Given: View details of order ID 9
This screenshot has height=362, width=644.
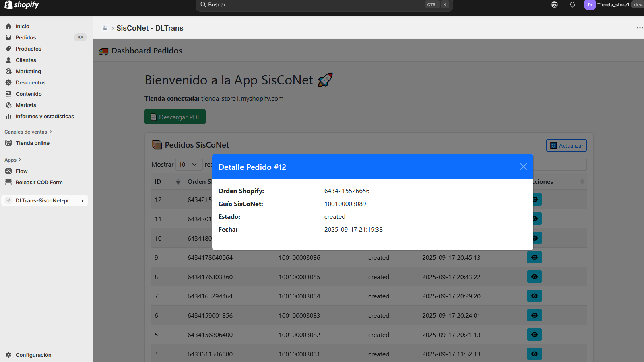Looking at the screenshot, I should click(x=534, y=257).
